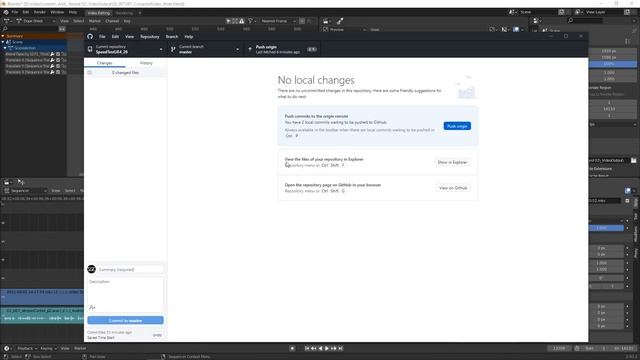Open GitHub Desktop Repository menu
640x360 pixels.
point(149,37)
